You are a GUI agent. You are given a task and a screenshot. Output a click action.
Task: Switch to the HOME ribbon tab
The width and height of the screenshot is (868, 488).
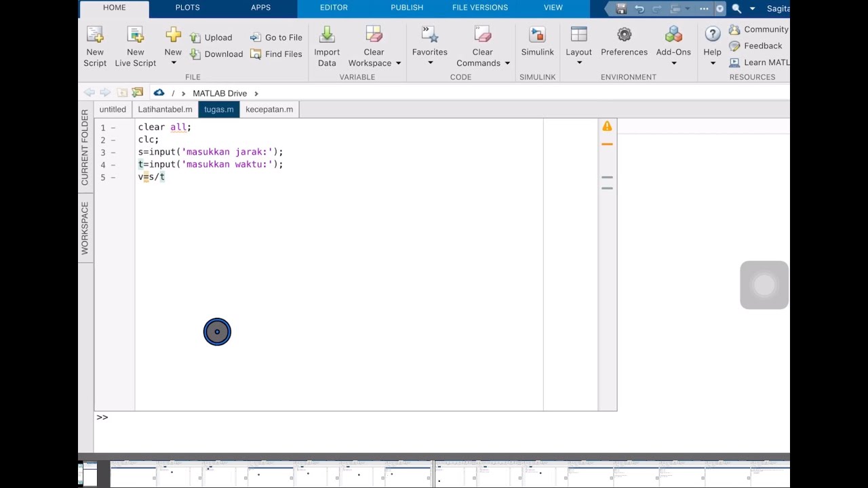pos(115,7)
